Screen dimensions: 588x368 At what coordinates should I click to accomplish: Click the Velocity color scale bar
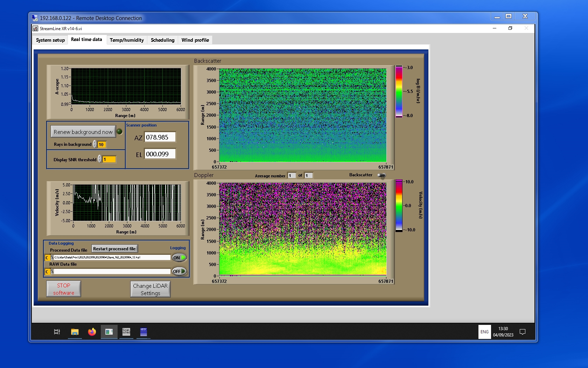tap(399, 206)
